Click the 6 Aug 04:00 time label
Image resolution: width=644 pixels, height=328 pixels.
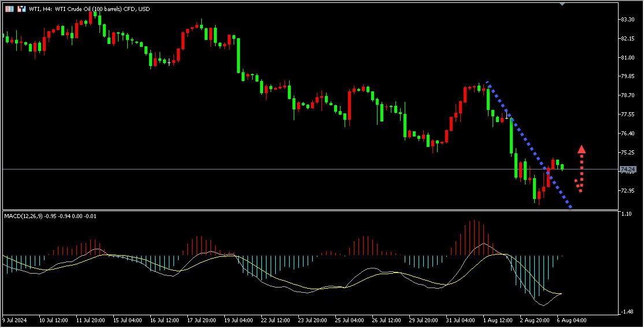click(571, 319)
